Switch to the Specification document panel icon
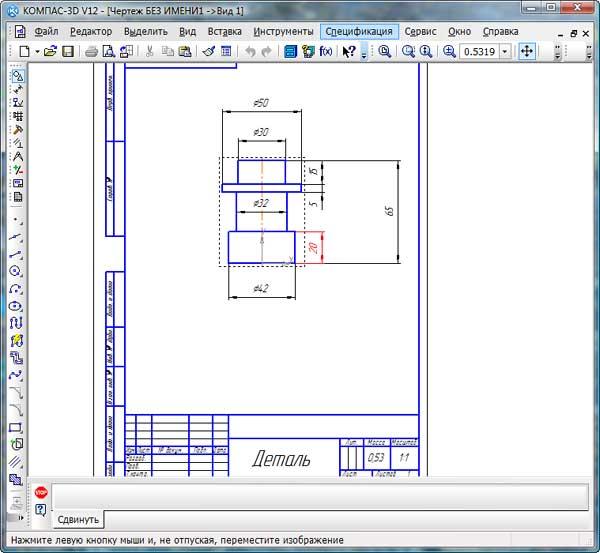The height and width of the screenshot is (553, 600). pos(18,197)
